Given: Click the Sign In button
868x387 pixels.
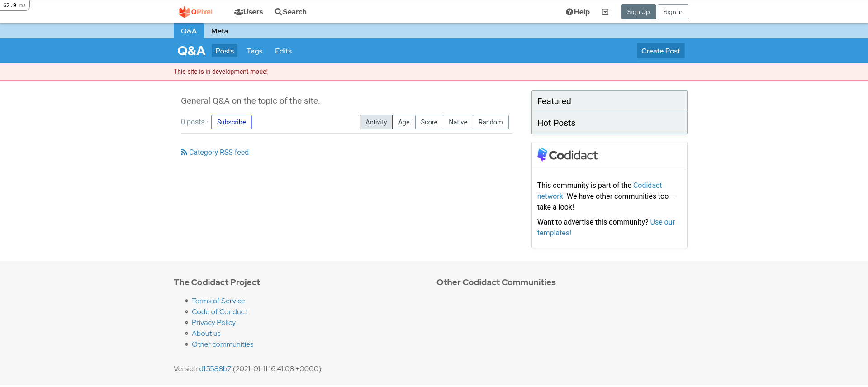Looking at the screenshot, I should [x=673, y=12].
